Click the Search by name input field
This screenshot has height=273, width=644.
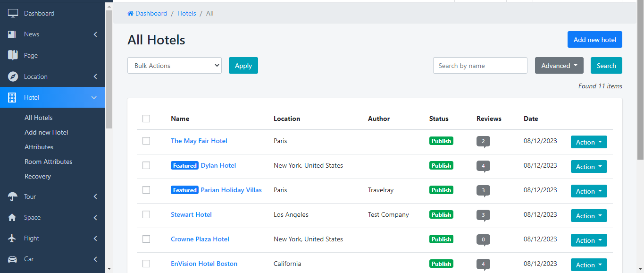[x=480, y=65]
